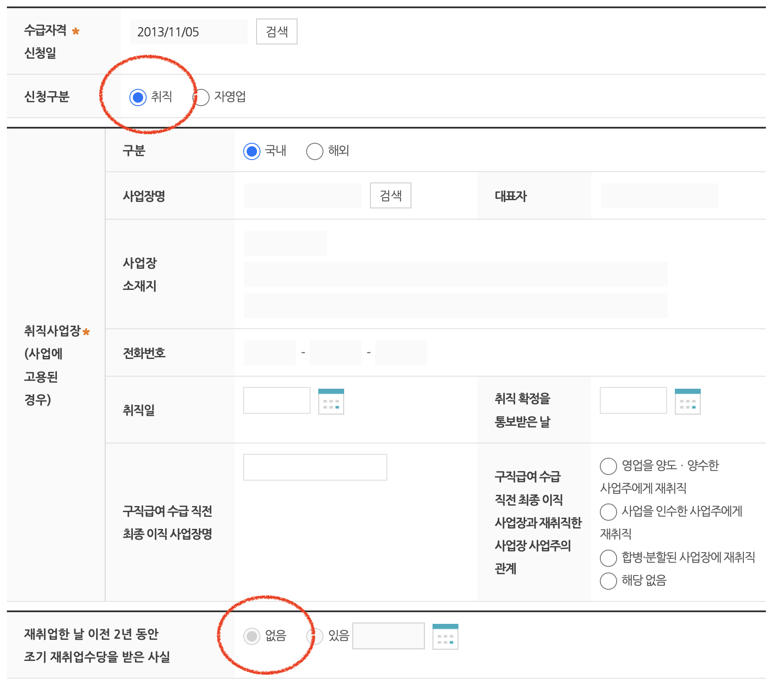Open the 취직 확정을 통보받은 날 calendar picker
This screenshot has width=784, height=692.
point(689,401)
